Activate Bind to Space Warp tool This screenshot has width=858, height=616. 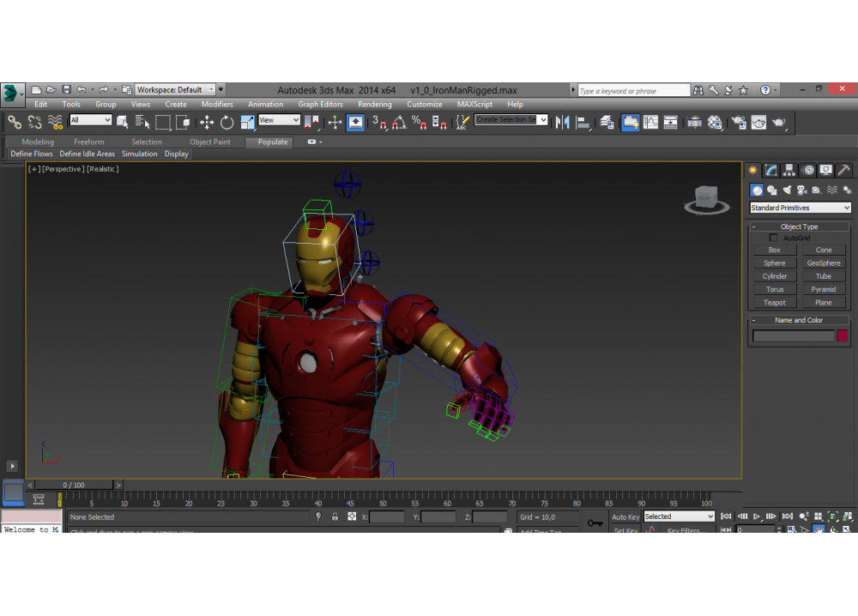55,122
